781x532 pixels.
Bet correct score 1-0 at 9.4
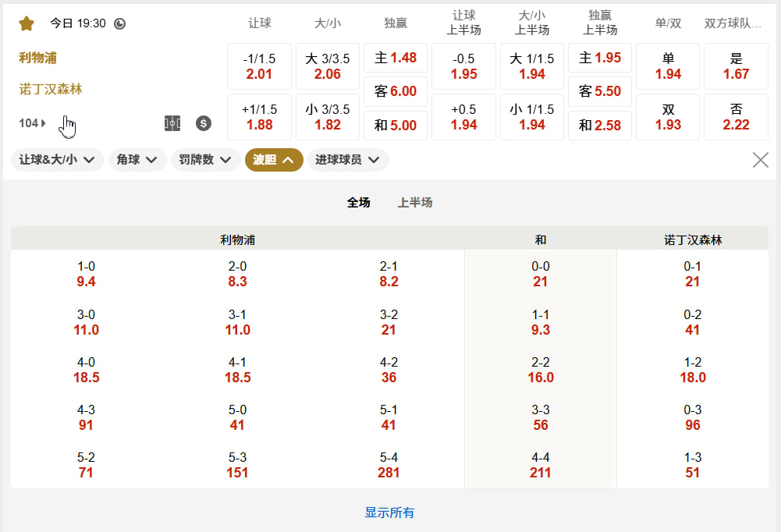(x=86, y=274)
